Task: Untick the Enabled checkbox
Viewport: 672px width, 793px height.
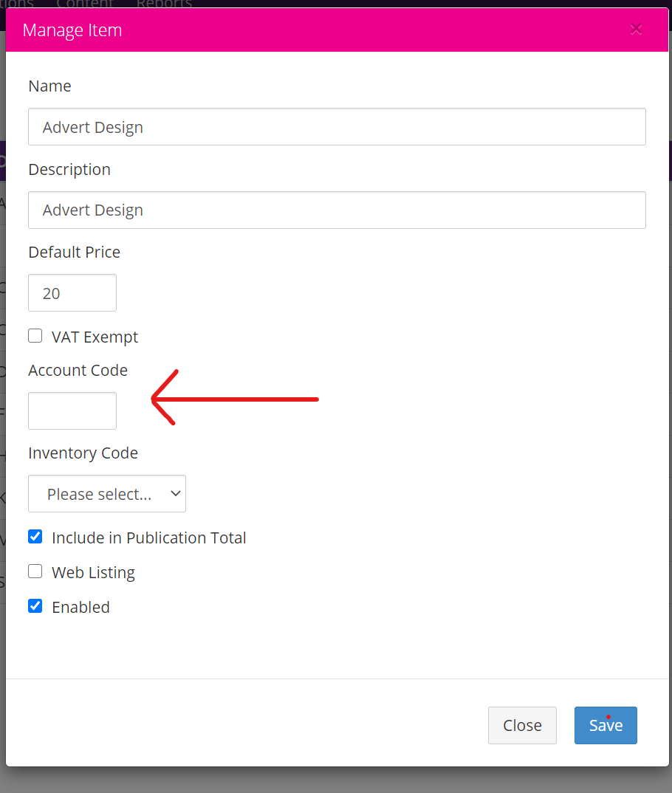Action: 35,606
